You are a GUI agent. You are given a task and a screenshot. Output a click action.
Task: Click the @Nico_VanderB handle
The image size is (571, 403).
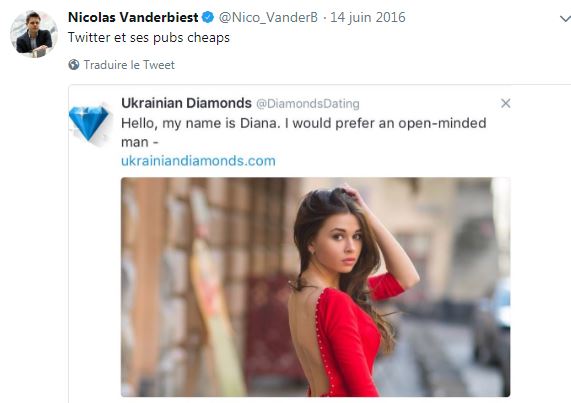268,17
